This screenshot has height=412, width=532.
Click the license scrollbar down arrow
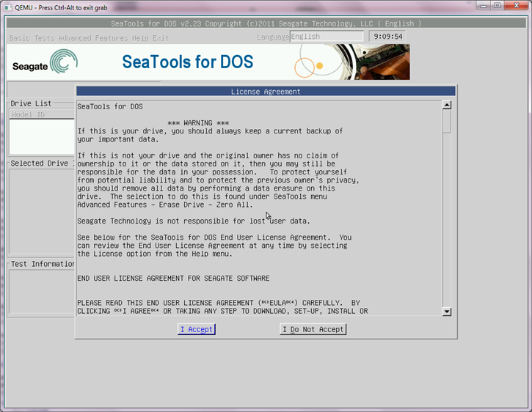[x=447, y=312]
